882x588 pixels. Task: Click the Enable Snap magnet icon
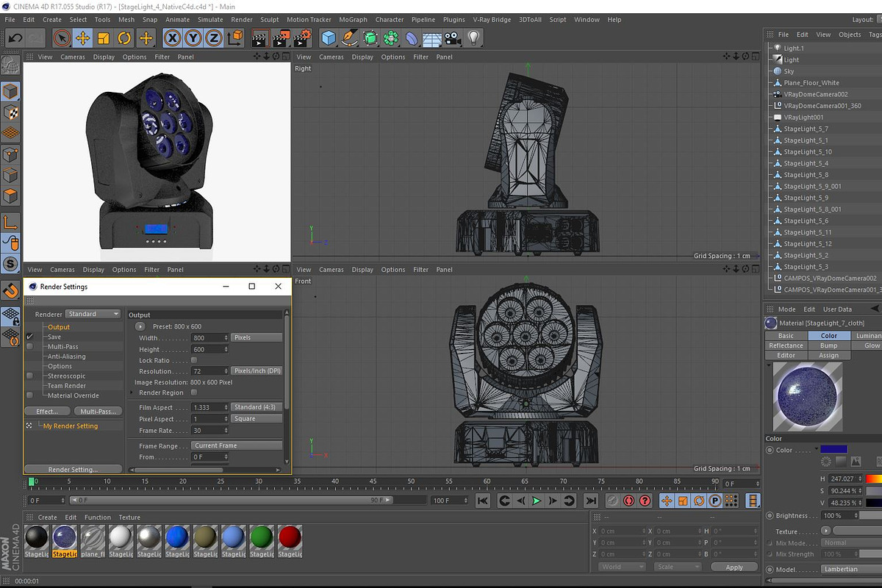[x=10, y=290]
